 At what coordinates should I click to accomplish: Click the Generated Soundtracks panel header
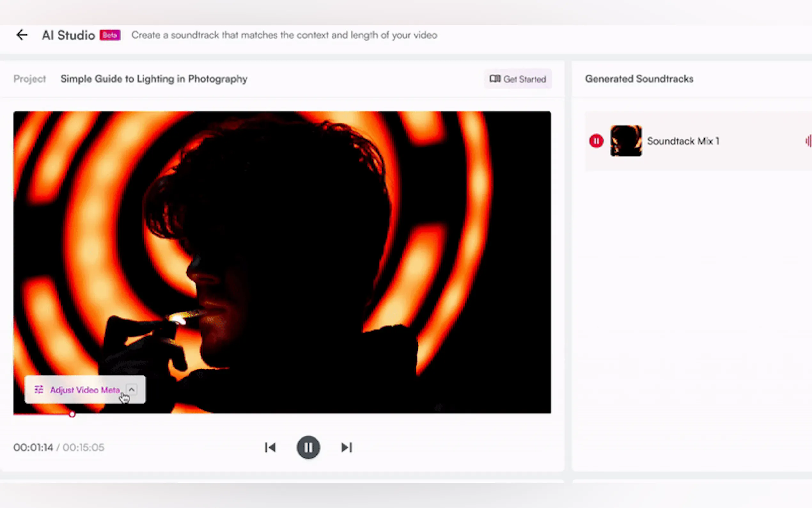pyautogui.click(x=639, y=79)
